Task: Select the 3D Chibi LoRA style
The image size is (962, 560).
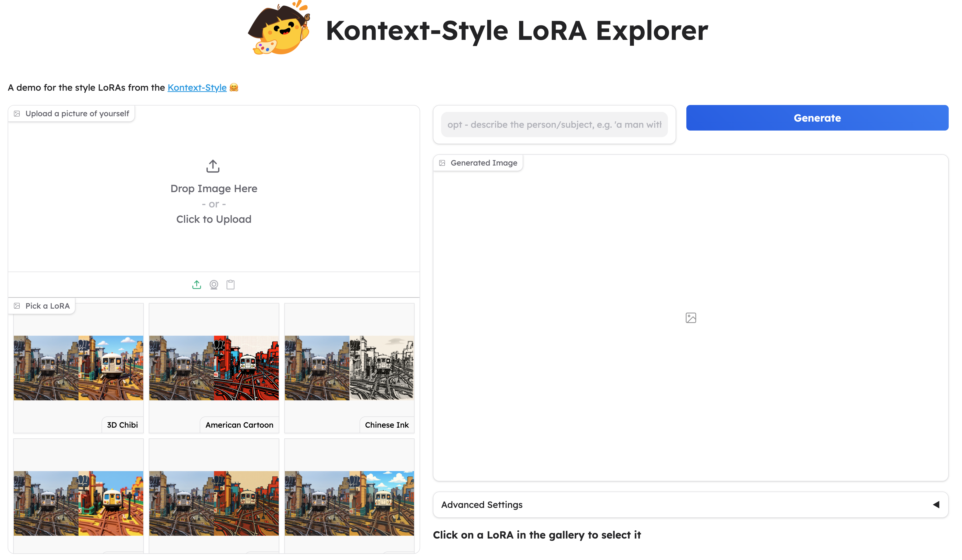Action: pyautogui.click(x=78, y=368)
